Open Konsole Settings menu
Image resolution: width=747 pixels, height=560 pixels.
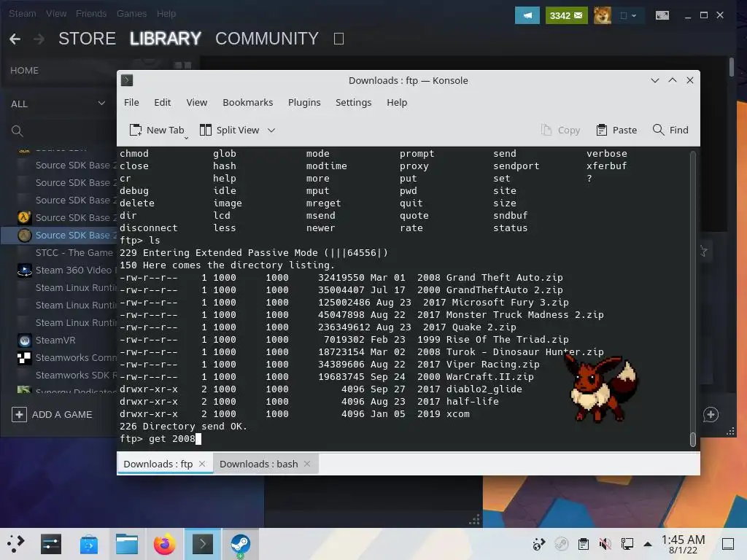(354, 102)
